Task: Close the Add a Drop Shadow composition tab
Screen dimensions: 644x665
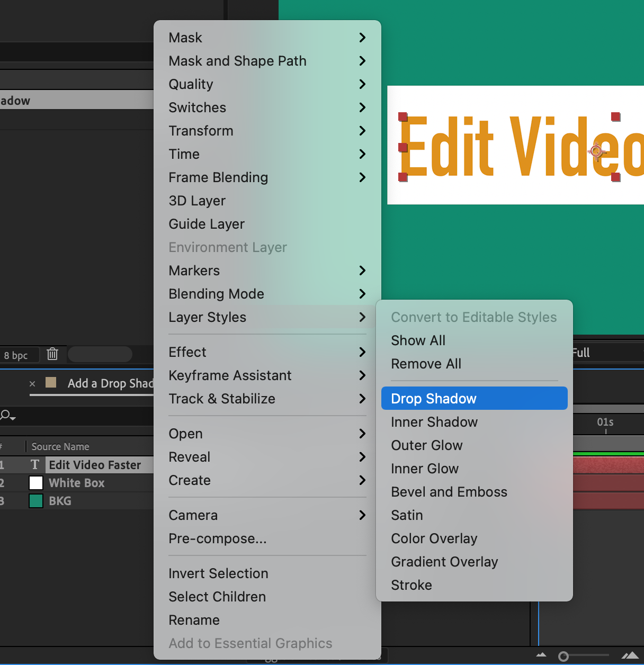Action: pos(32,384)
